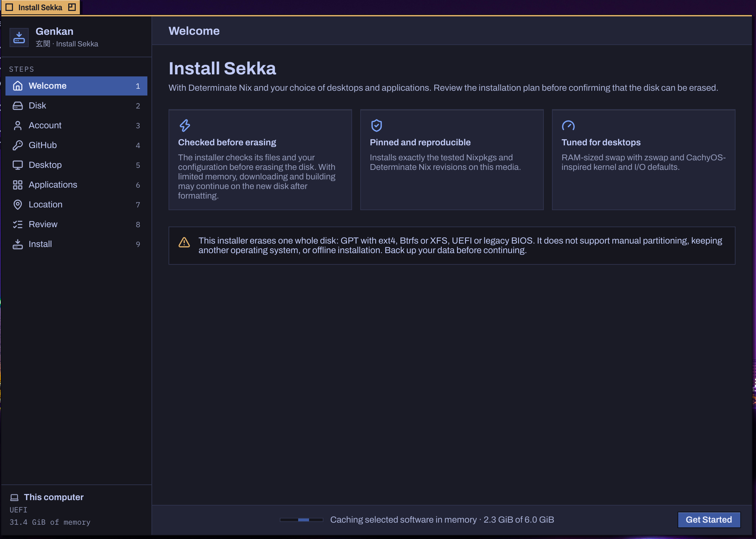Click step number 9 beside Install
Image resolution: width=756 pixels, height=539 pixels.
click(138, 244)
